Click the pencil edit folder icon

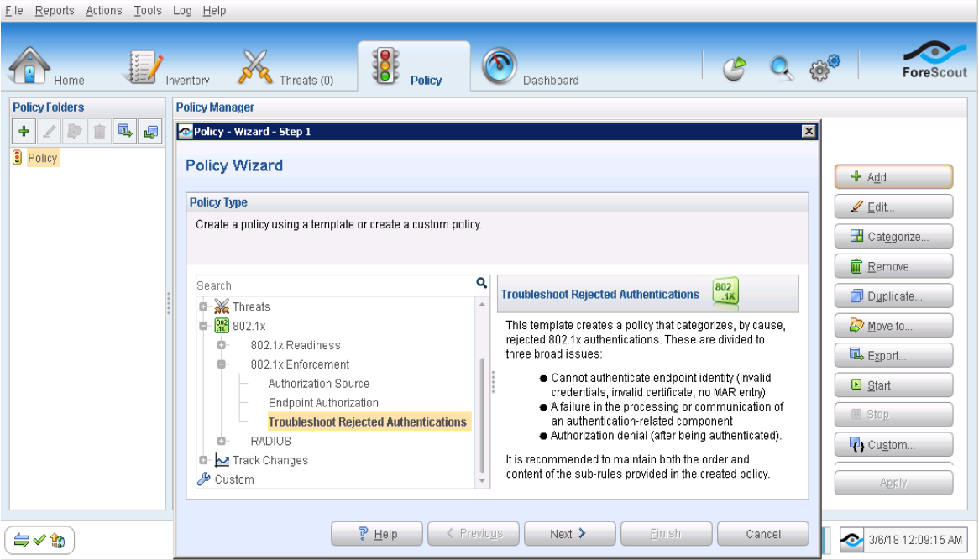[50, 131]
